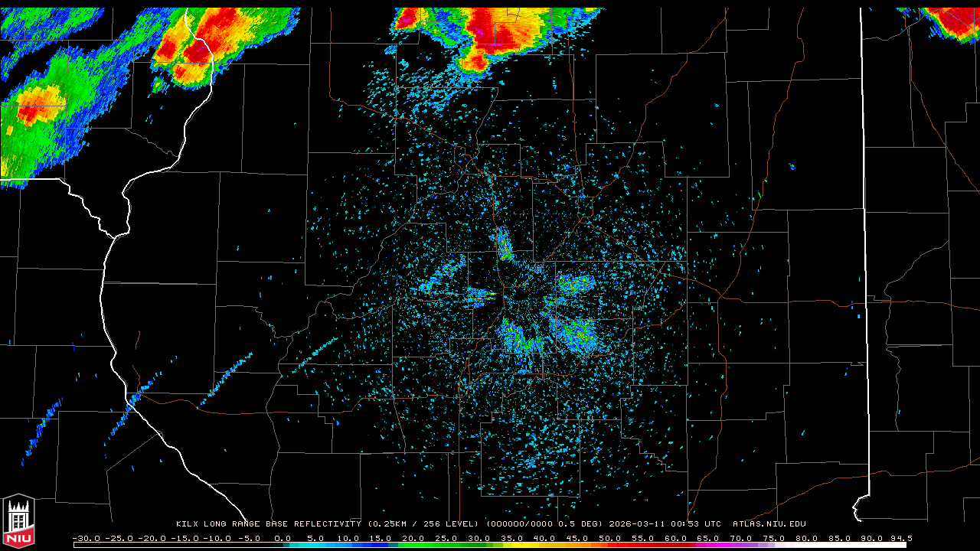This screenshot has height=551, width=980.
Task: Click the '94.5' reflectivity scale label
Action: [x=900, y=538]
